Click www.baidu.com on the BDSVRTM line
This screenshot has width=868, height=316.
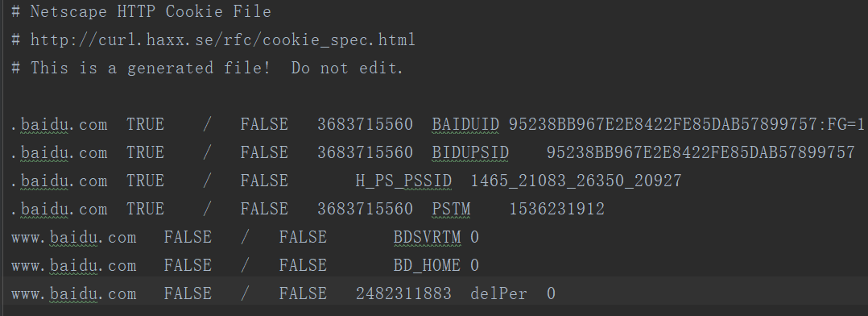pyautogui.click(x=73, y=238)
